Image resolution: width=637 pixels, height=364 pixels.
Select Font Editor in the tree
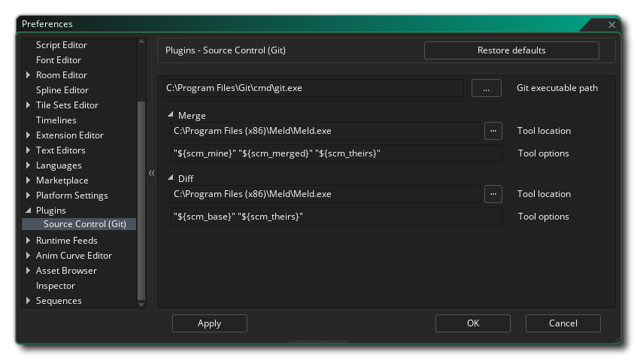pos(59,60)
